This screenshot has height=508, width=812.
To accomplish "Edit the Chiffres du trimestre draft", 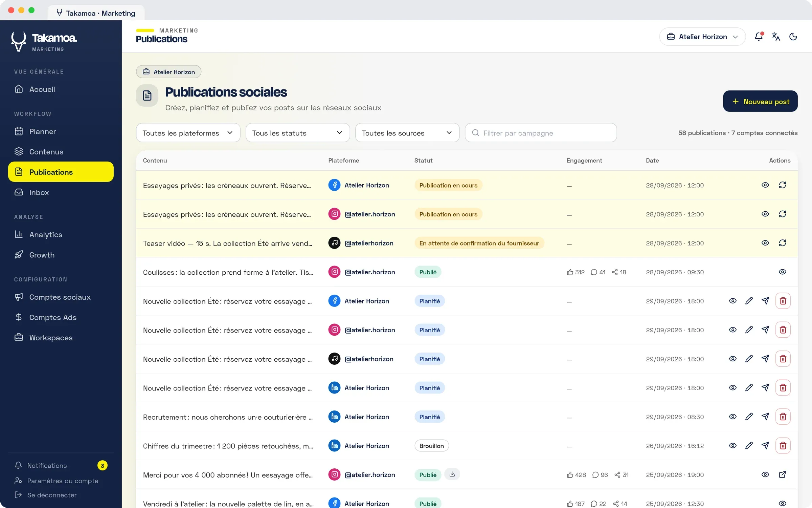I will coord(749,446).
